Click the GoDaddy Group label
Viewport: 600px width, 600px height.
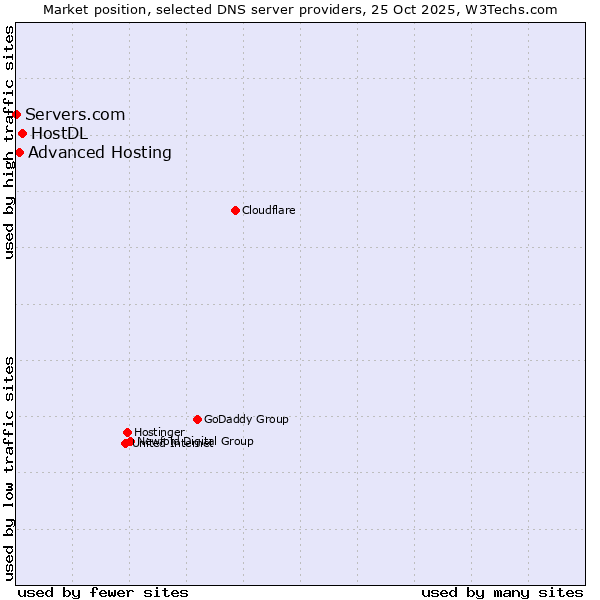(246, 419)
